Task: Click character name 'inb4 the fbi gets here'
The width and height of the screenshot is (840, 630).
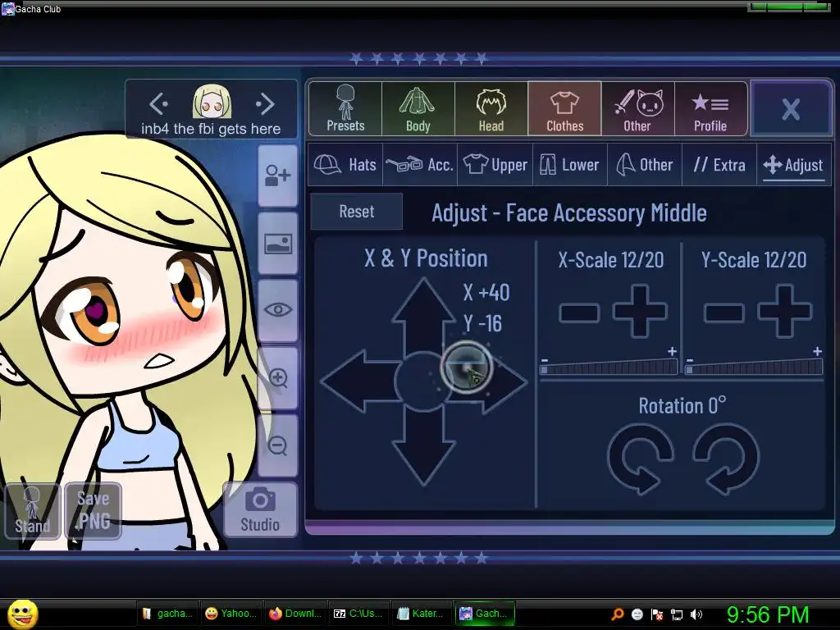Action: [211, 129]
